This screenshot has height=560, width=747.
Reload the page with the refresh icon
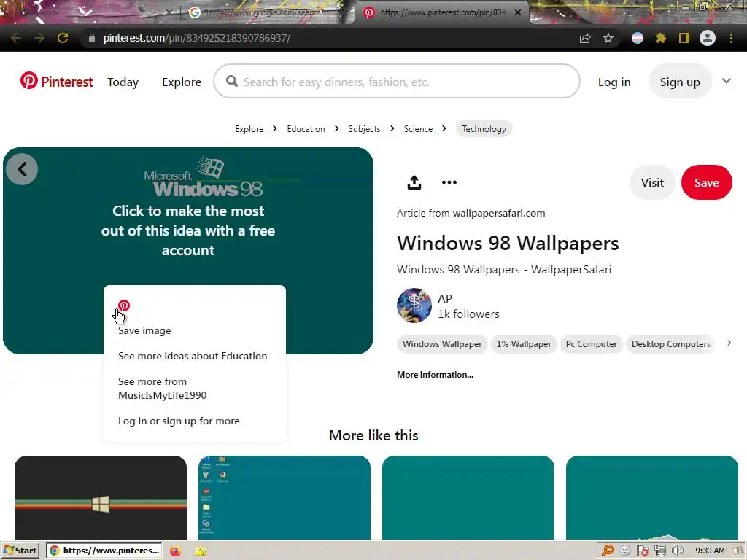click(x=63, y=38)
